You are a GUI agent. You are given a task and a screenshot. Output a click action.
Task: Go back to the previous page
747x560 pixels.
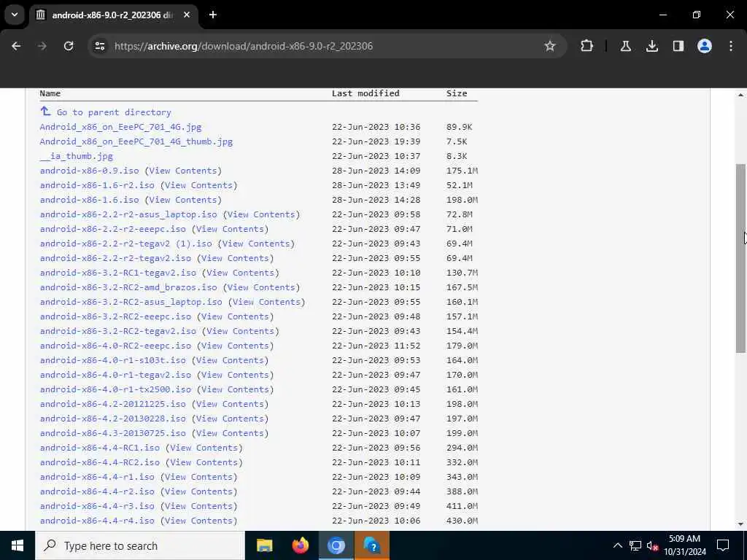tap(16, 46)
